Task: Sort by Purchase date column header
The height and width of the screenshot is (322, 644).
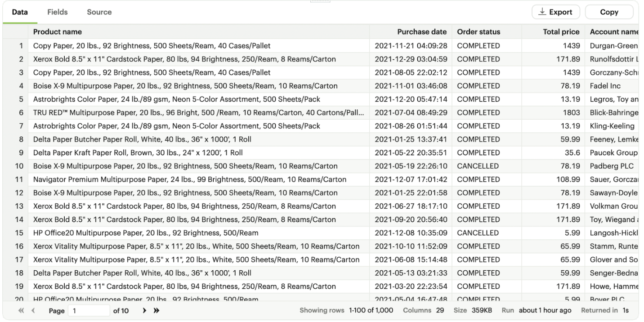Action: click(x=411, y=32)
